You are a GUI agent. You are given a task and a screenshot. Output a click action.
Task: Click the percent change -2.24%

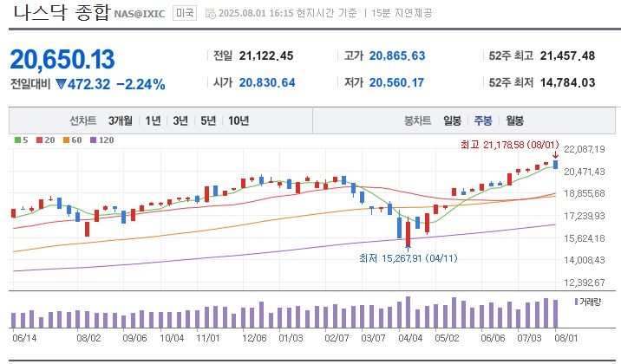tap(141, 84)
